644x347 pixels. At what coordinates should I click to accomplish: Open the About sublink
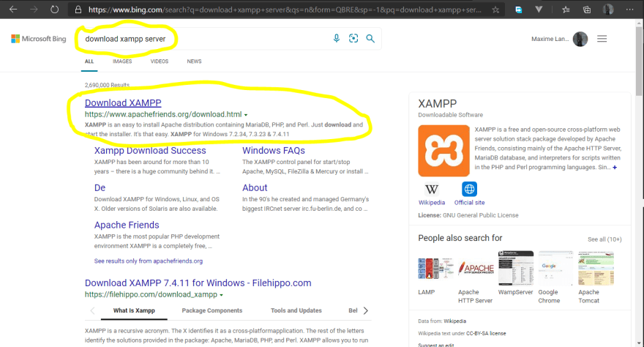pyautogui.click(x=255, y=187)
